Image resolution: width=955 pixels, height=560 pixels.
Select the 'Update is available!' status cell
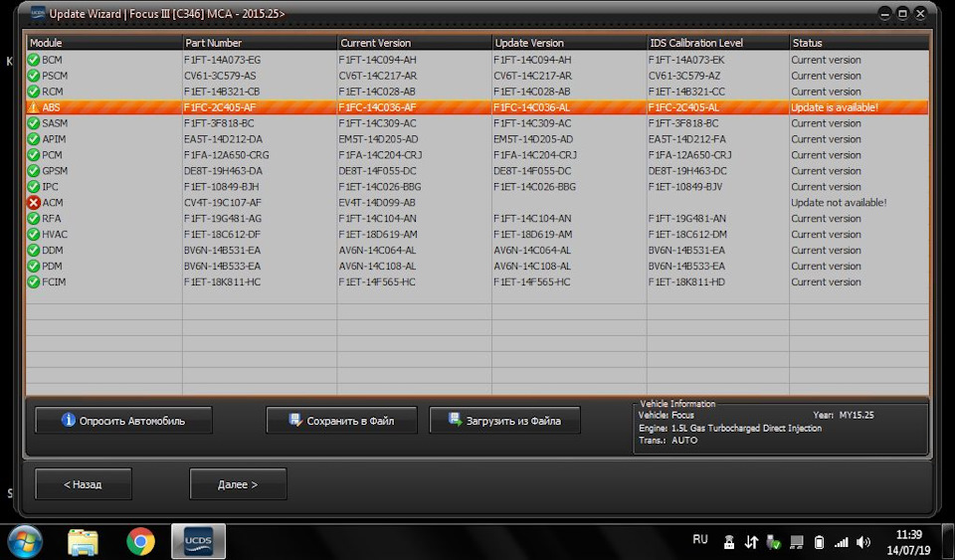click(x=835, y=107)
